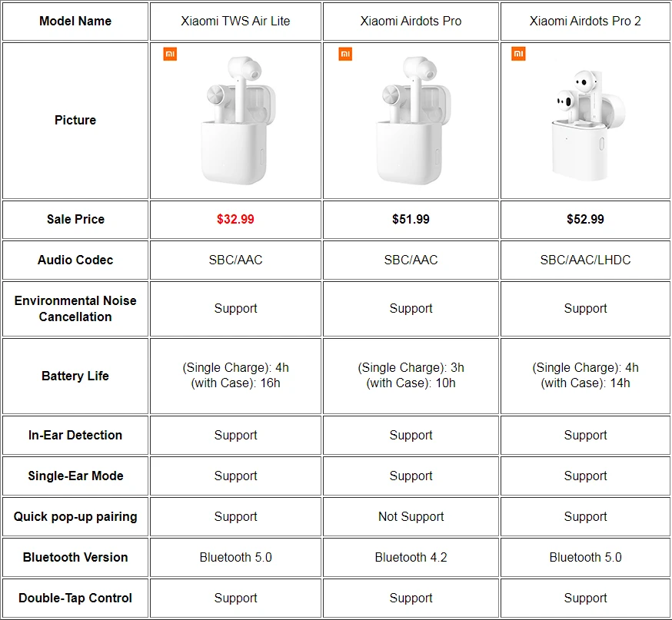This screenshot has height=620, width=672.
Task: Click the $52.99 sale price
Action: (x=585, y=219)
